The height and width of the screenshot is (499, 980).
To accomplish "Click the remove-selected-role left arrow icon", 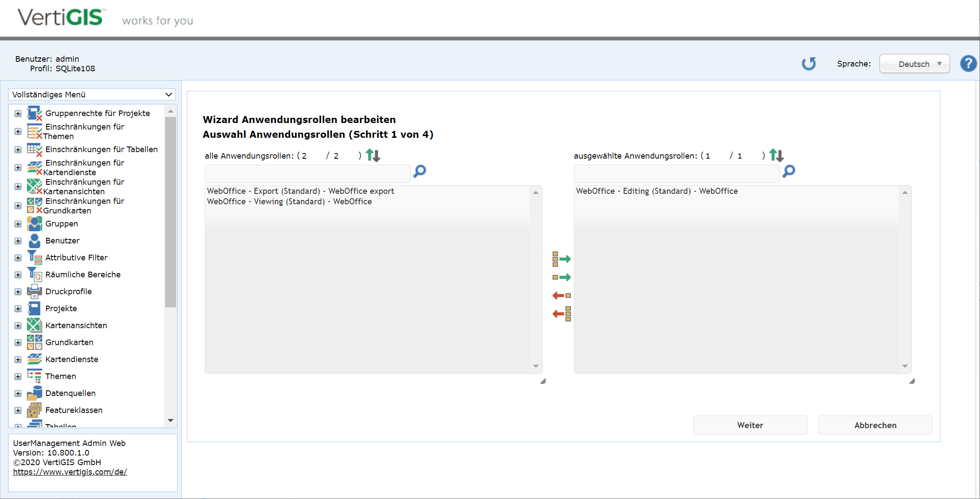I will [561, 295].
